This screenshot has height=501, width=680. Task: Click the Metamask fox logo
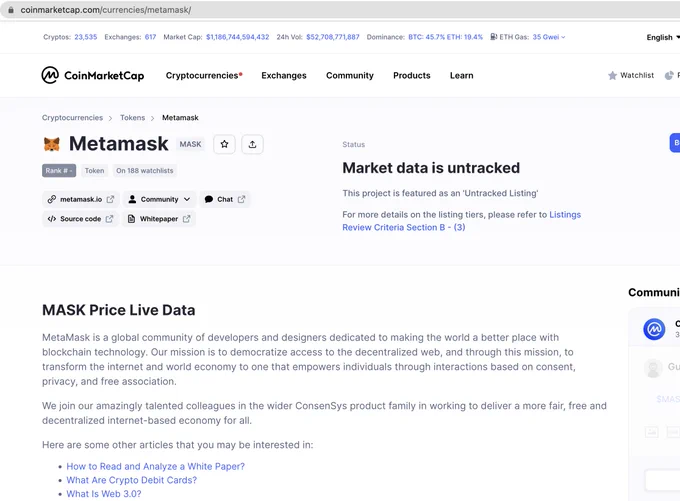52,144
